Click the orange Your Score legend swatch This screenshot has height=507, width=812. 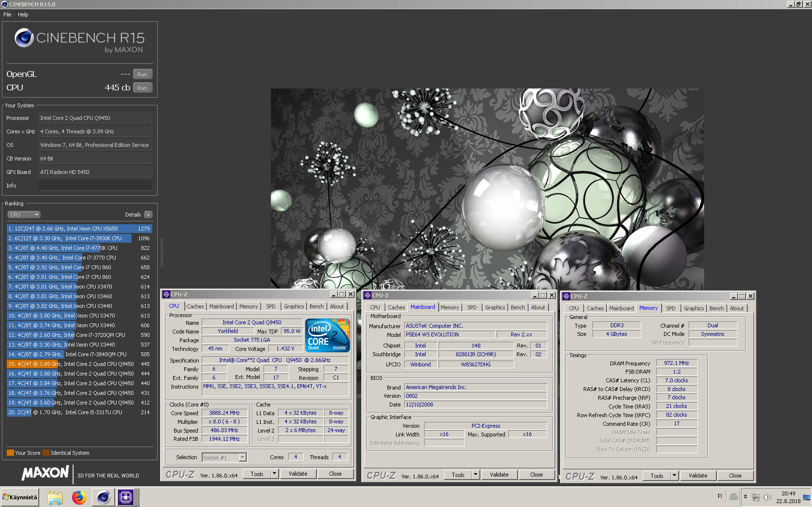pos(10,453)
